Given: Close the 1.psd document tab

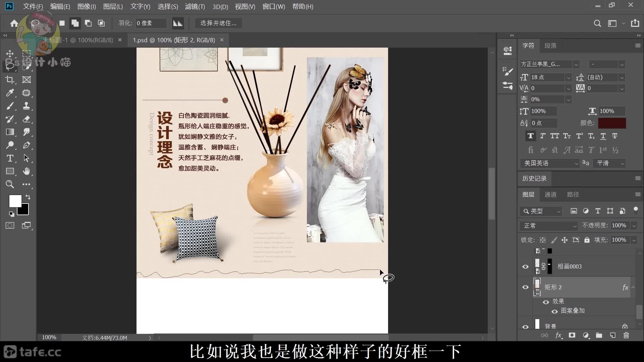Looking at the screenshot, I should click(222, 40).
